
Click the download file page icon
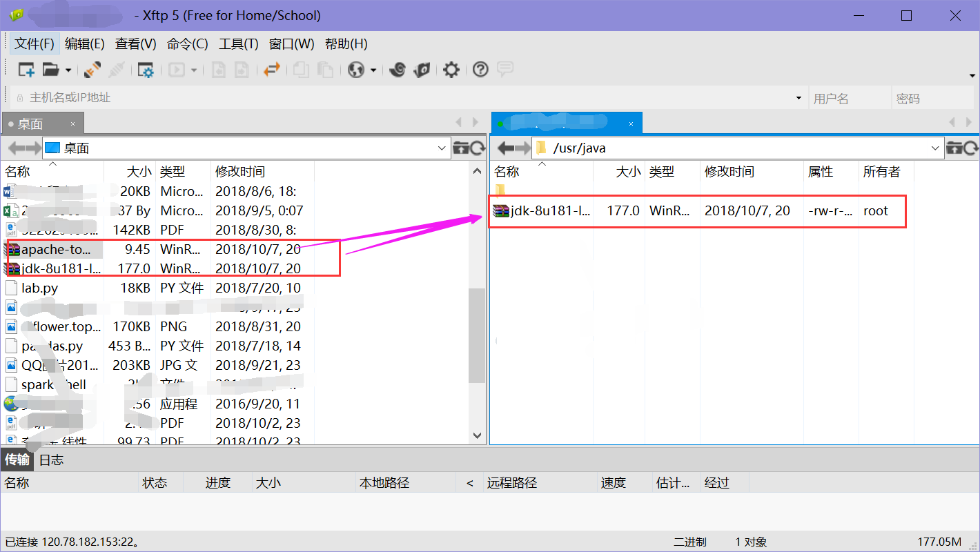click(x=242, y=70)
